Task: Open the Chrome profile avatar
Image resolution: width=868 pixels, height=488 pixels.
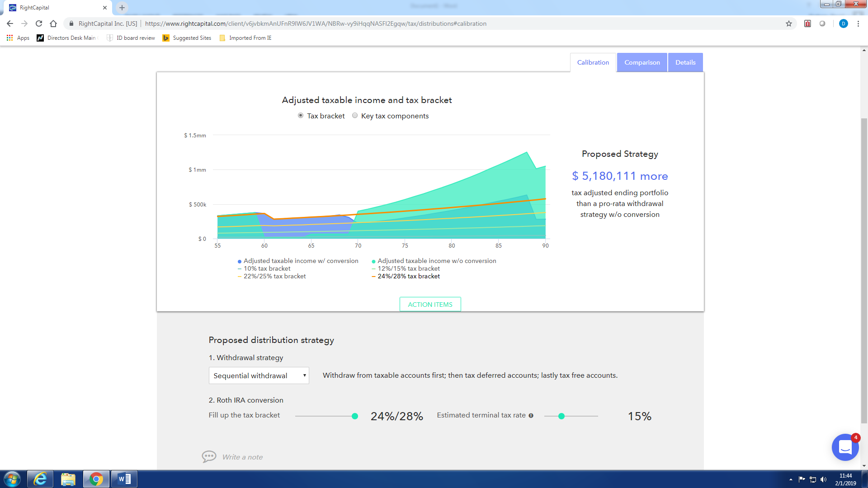Action: point(843,23)
